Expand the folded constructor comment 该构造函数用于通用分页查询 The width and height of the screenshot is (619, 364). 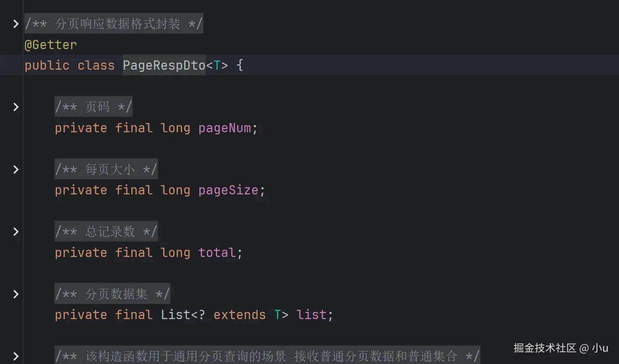click(16, 356)
